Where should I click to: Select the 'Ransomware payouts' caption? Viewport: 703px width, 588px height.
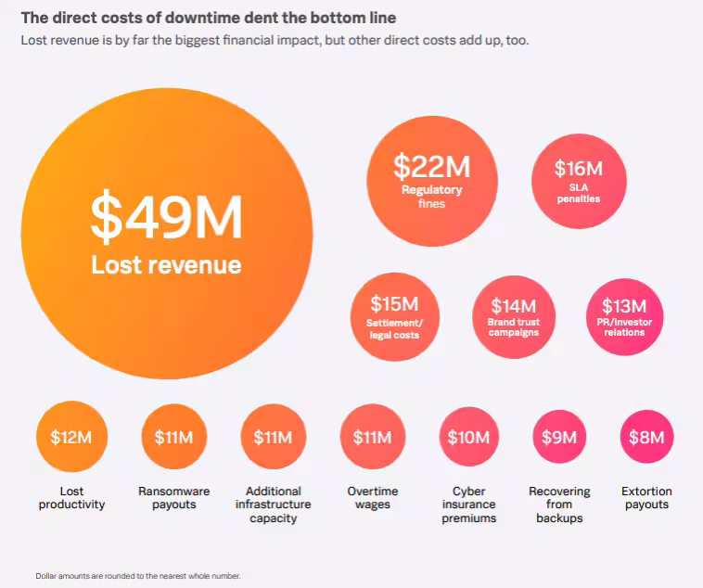[173, 498]
